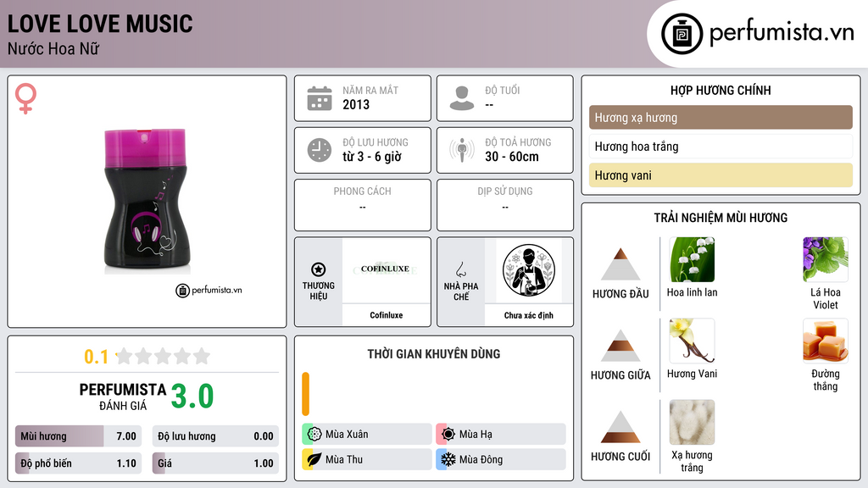868x488 pixels.
Task: Click the fifth rating star
Action: coord(202,356)
